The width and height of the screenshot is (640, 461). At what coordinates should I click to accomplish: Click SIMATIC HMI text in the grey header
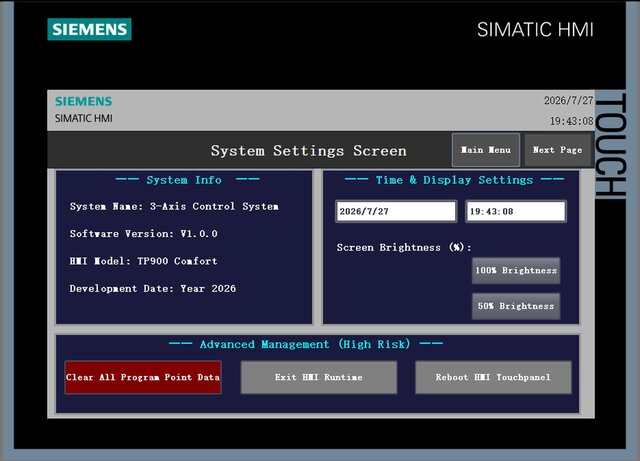pos(84,118)
